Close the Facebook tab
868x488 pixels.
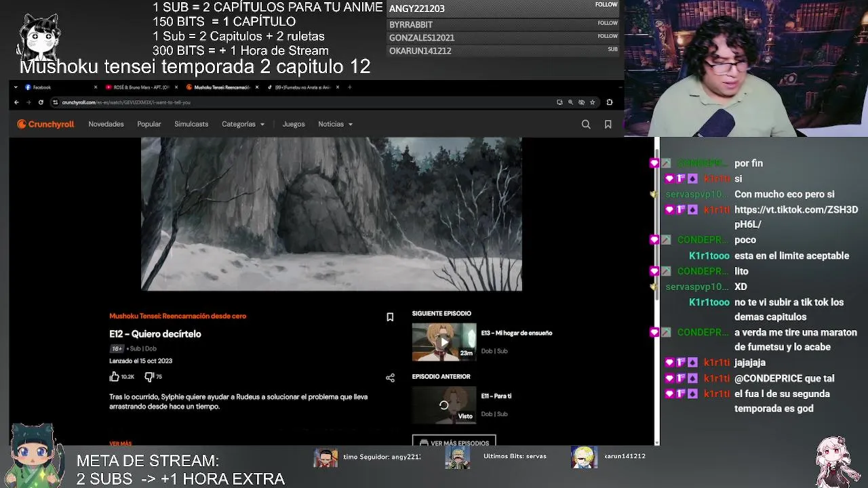click(96, 87)
